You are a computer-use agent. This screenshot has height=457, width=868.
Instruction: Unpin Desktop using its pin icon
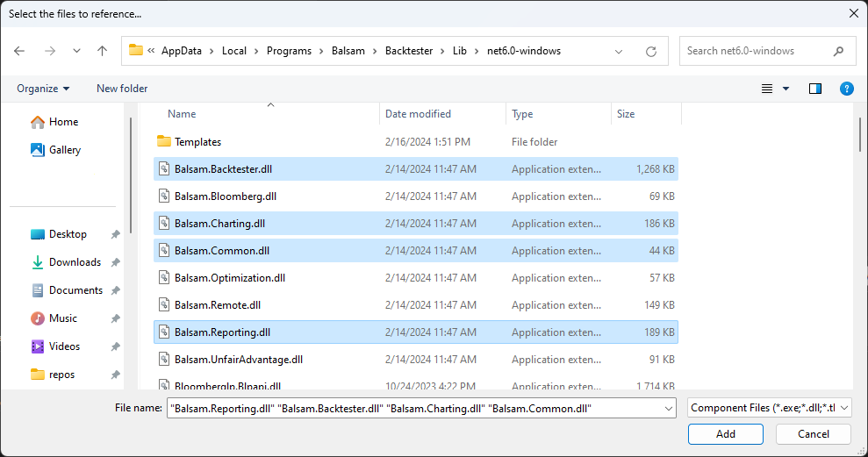pos(115,234)
